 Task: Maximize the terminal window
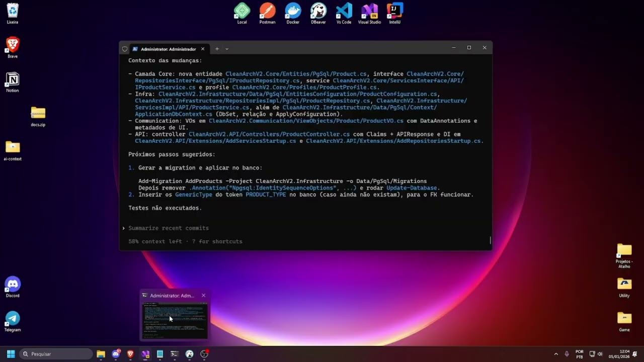click(469, 48)
